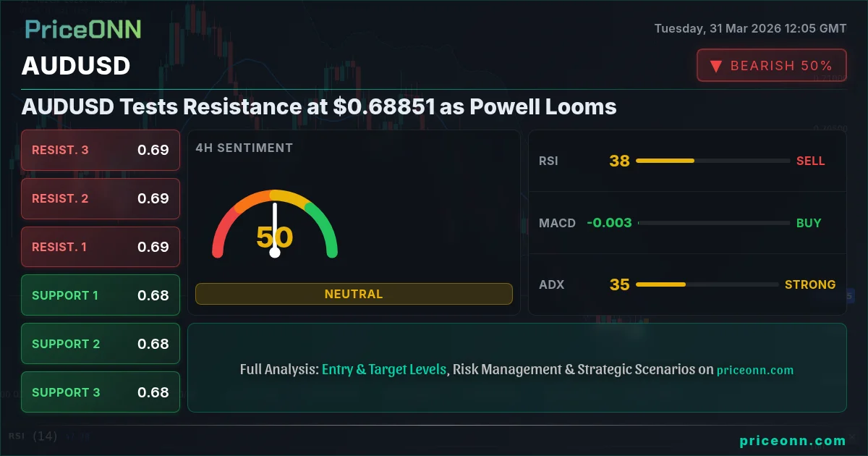Select the Support 2 level card
This screenshot has height=456, width=868.
pyautogui.click(x=101, y=344)
